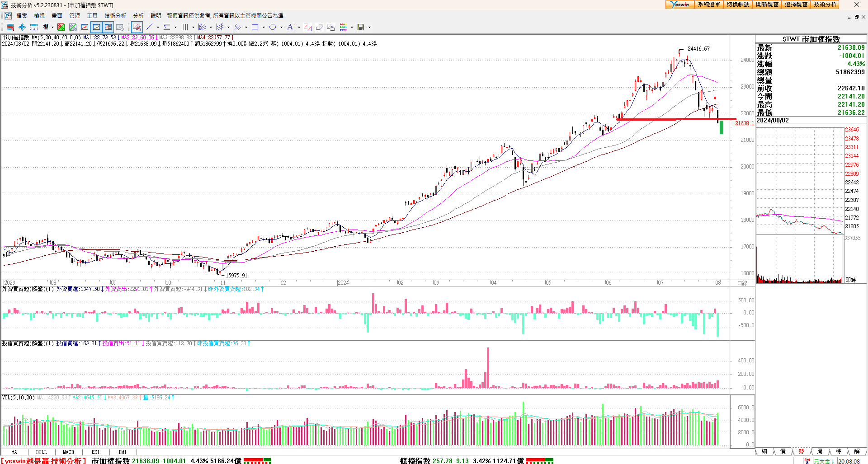The width and height of the screenshot is (868, 464).
Task: Select the pitchfork channel drawing tool
Action: (x=220, y=27)
